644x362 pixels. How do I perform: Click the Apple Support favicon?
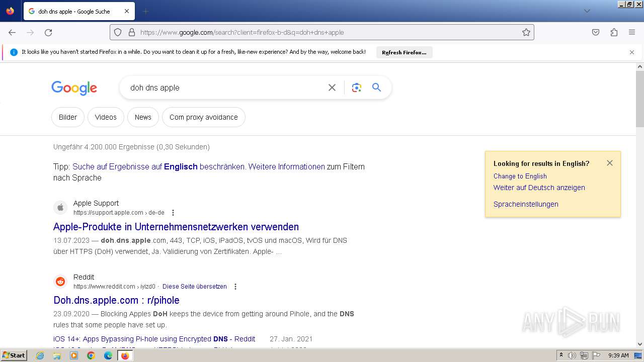pos(60,208)
